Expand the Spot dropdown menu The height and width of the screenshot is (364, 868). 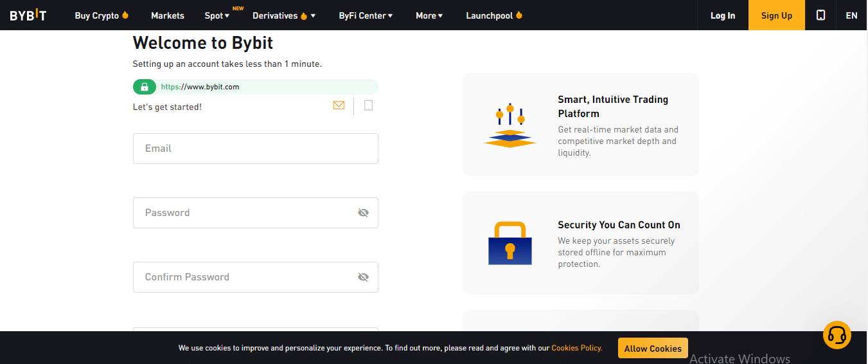pyautogui.click(x=217, y=15)
